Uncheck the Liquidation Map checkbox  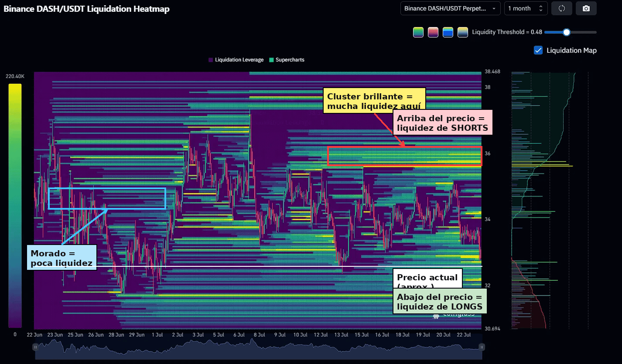coord(538,50)
